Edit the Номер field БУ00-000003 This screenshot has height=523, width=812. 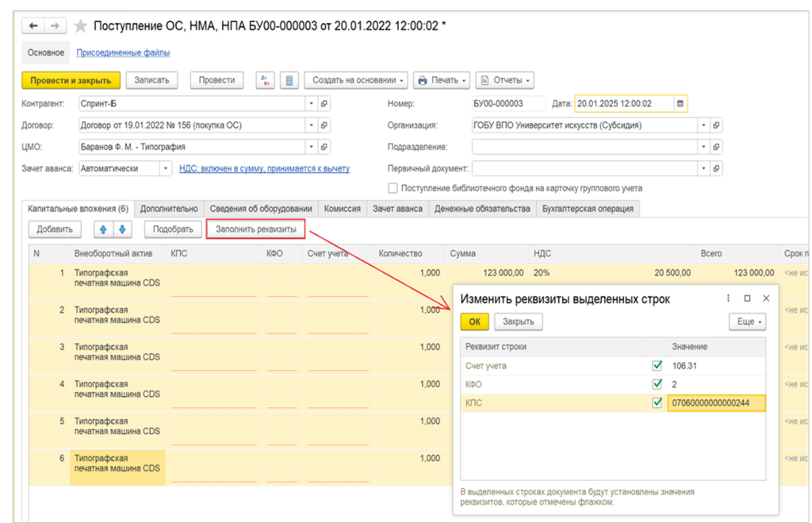(x=508, y=104)
